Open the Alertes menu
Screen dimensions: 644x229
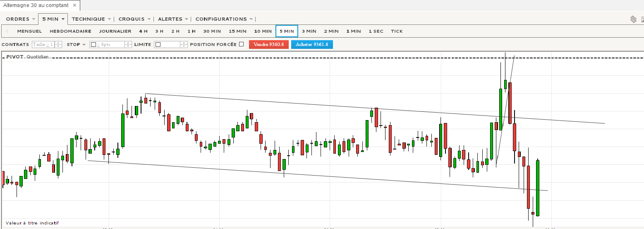[x=173, y=19]
